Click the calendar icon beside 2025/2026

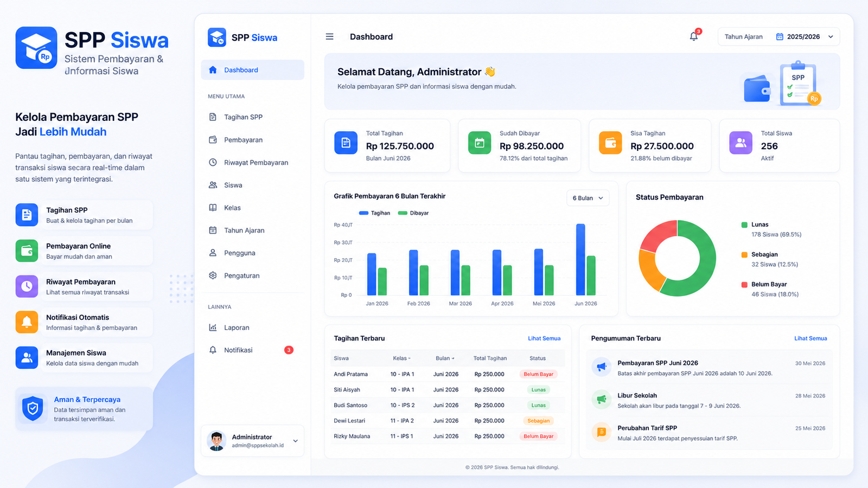click(x=780, y=37)
